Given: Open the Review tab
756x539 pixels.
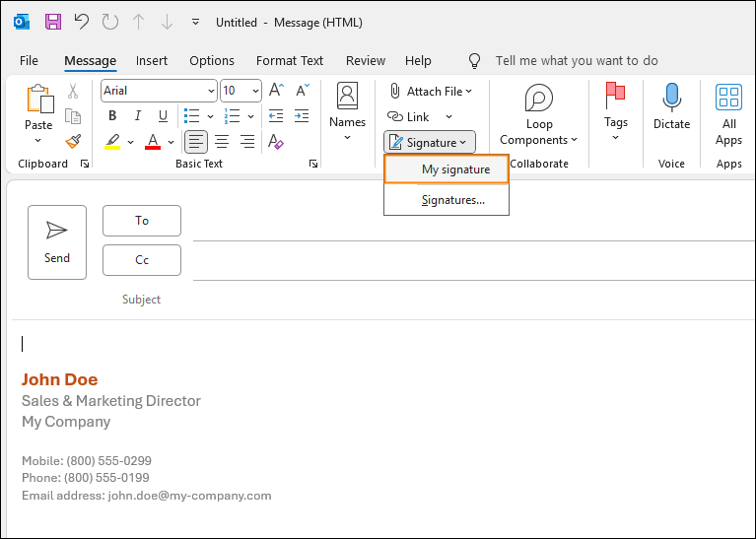Looking at the screenshot, I should [x=366, y=61].
